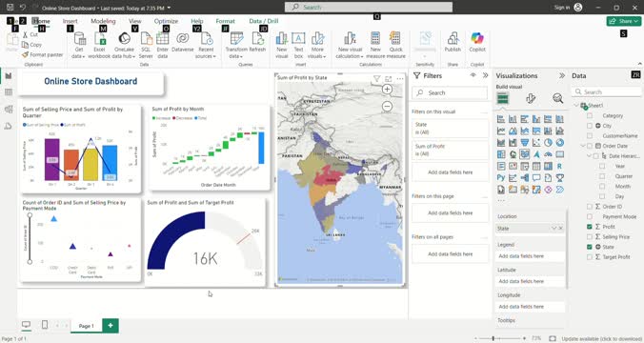Click the top handle of scatter chart slider

(30, 214)
